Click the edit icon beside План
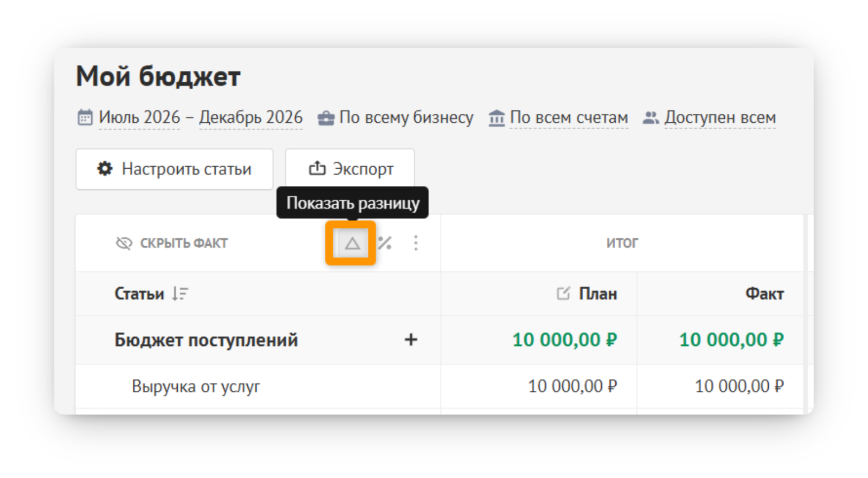This screenshot has height=478, width=868. [563, 294]
